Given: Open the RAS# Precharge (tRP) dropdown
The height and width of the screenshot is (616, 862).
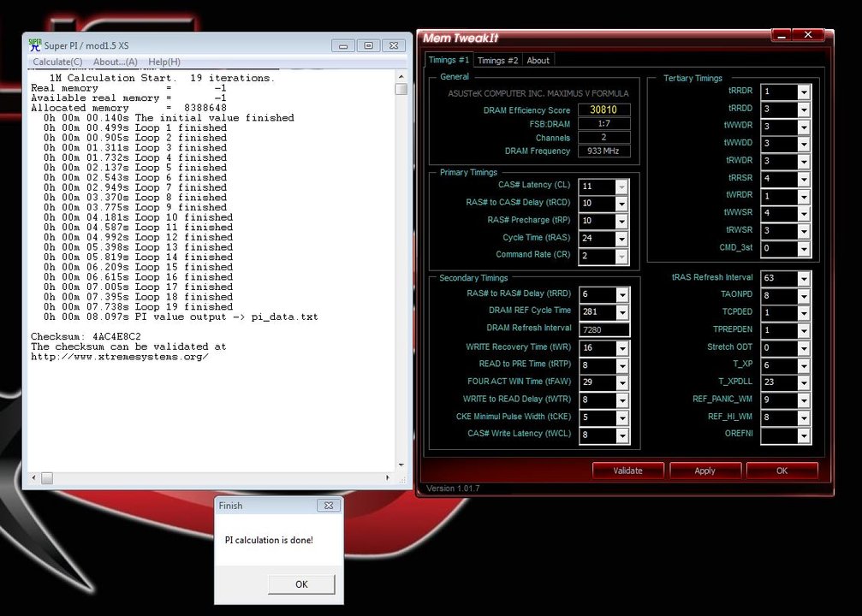Looking at the screenshot, I should click(621, 222).
